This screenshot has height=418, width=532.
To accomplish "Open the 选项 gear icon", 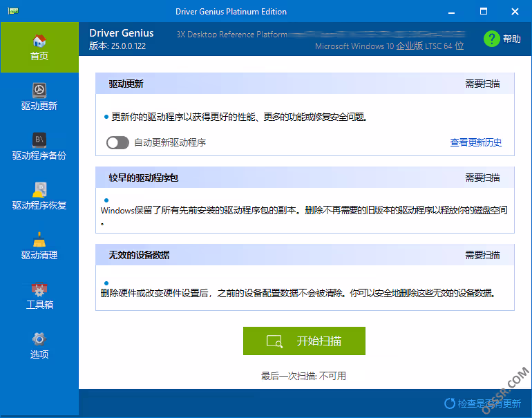I will point(39,339).
